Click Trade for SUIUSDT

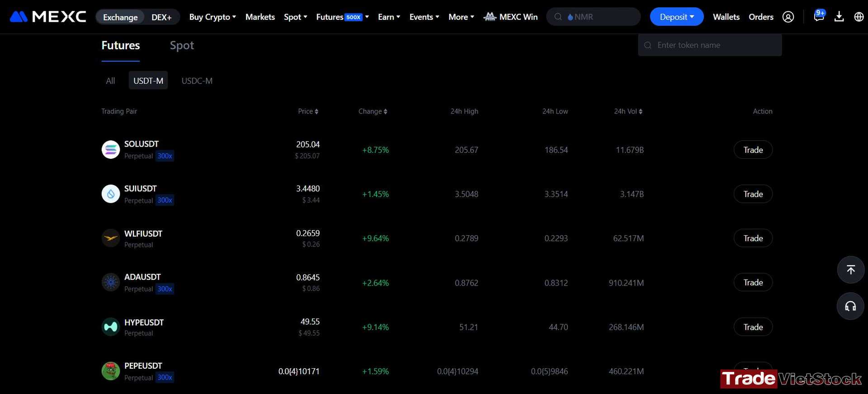pyautogui.click(x=753, y=194)
